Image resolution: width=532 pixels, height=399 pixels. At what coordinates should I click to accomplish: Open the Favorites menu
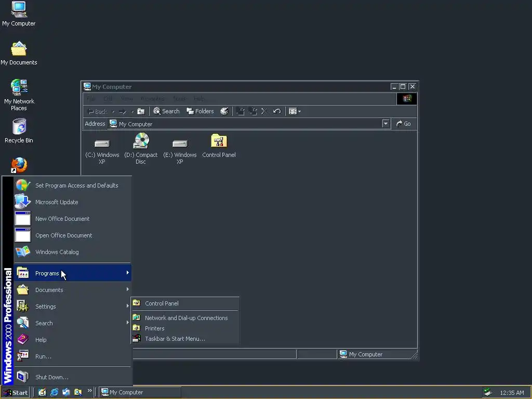click(x=153, y=99)
